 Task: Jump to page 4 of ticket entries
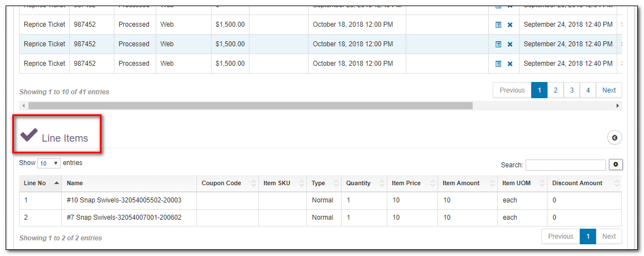[588, 90]
